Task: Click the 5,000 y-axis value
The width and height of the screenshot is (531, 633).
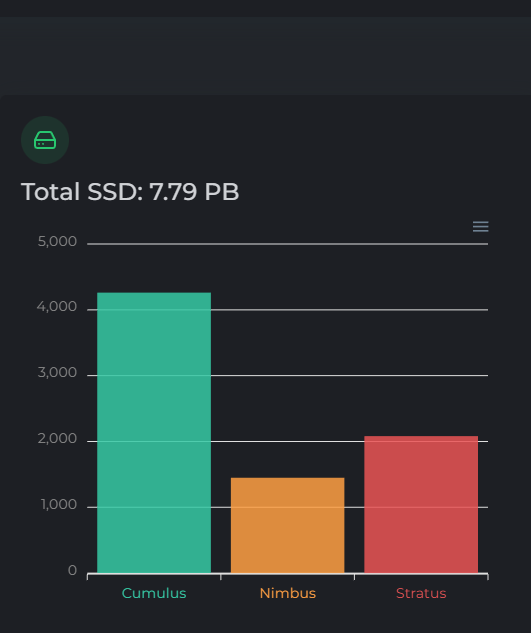Action: point(57,241)
